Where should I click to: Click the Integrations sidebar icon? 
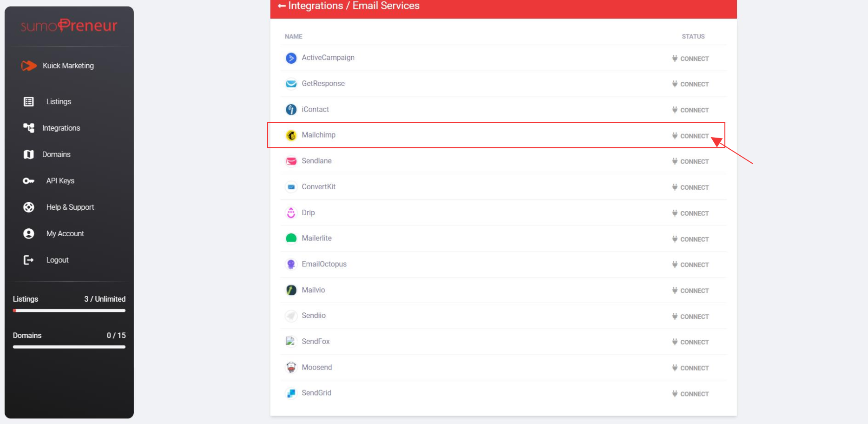29,128
